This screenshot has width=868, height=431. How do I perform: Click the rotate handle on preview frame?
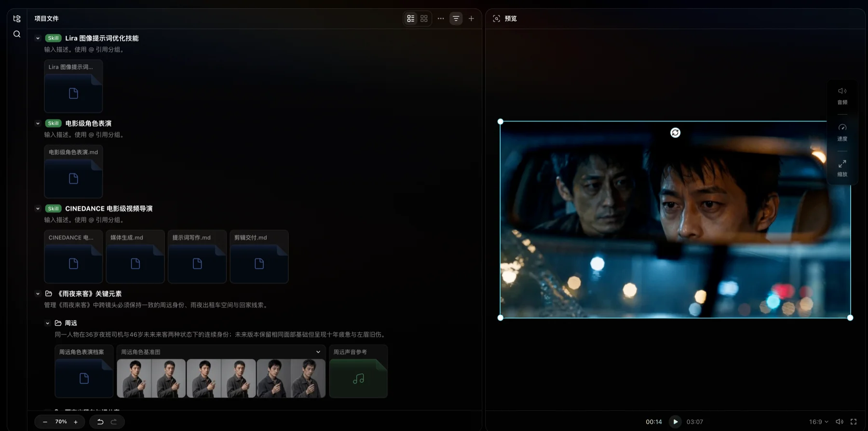(675, 133)
